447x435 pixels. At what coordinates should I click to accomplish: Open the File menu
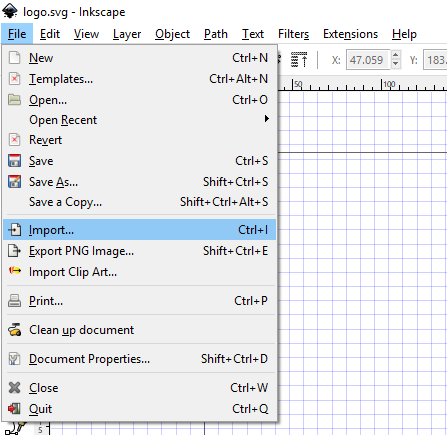[x=17, y=34]
